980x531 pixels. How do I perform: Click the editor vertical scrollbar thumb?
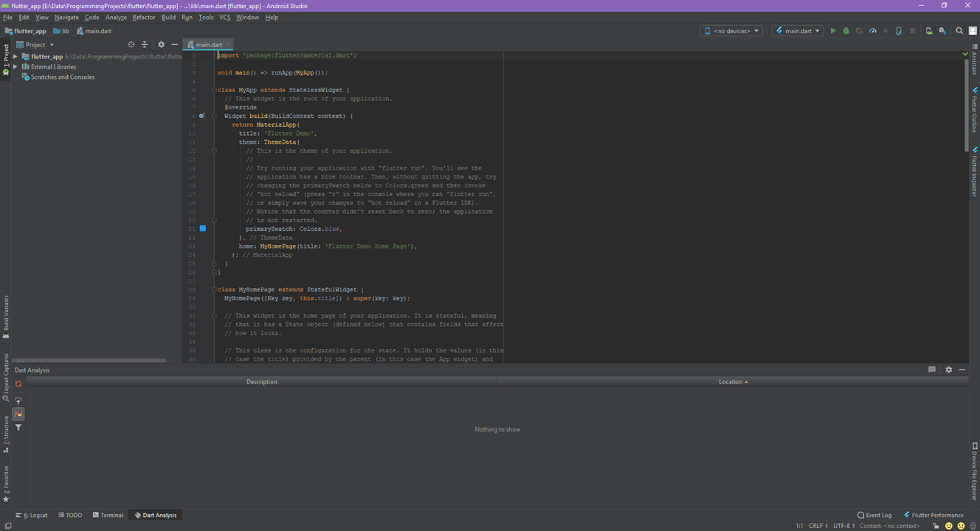coord(966,105)
